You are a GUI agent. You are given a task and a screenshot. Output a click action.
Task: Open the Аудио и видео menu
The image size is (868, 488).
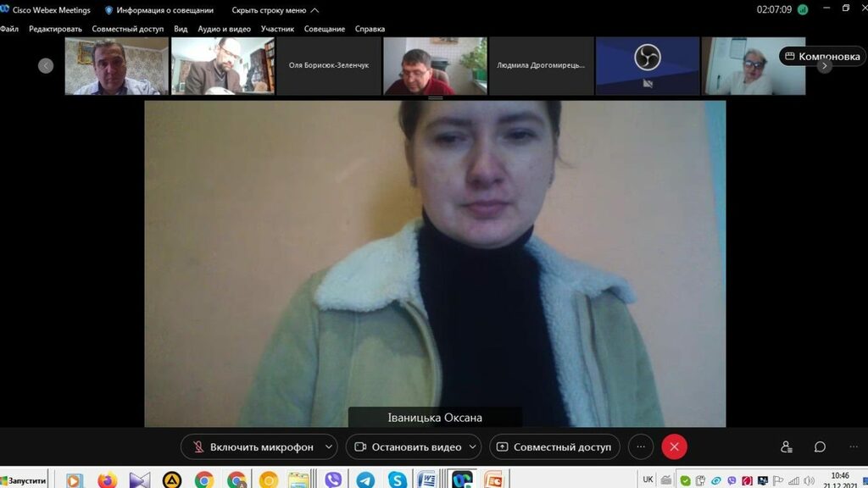(x=224, y=29)
